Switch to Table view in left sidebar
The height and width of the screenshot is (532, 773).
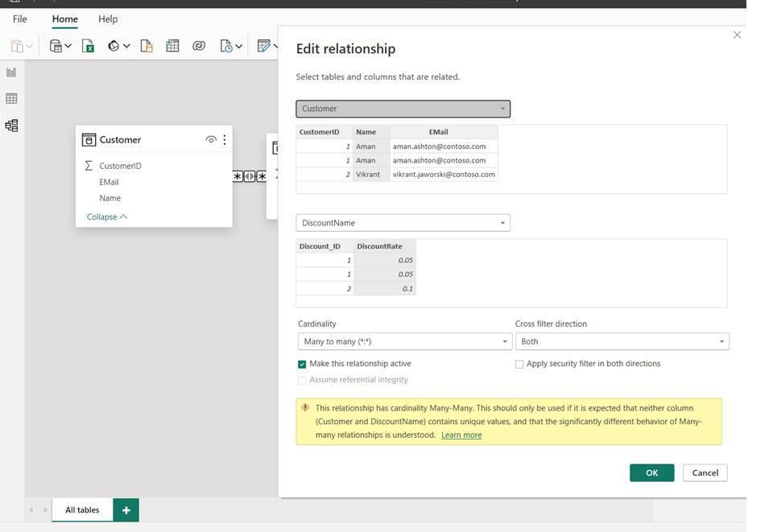point(11,98)
